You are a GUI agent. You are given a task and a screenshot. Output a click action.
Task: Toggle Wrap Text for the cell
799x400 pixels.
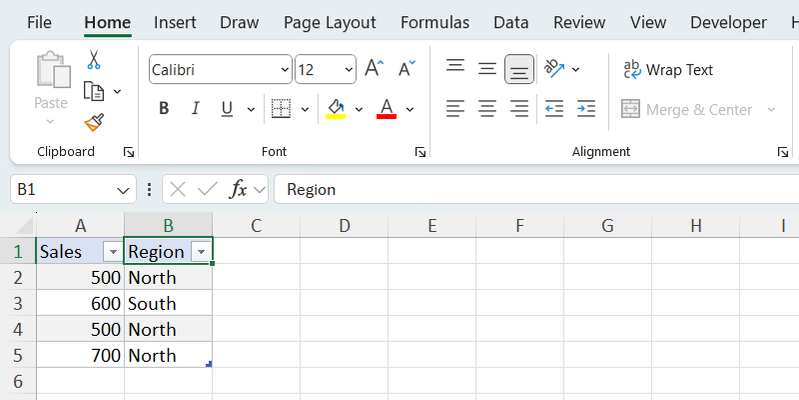(x=668, y=70)
